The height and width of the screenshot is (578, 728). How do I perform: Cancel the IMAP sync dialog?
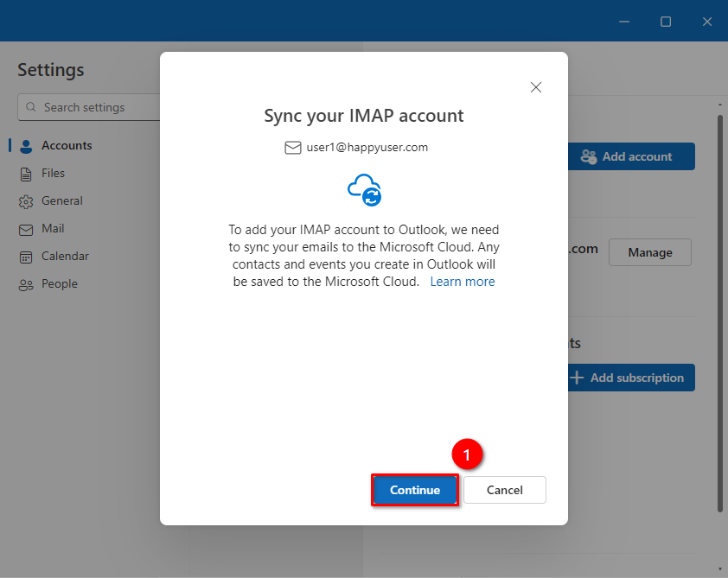pyautogui.click(x=505, y=490)
